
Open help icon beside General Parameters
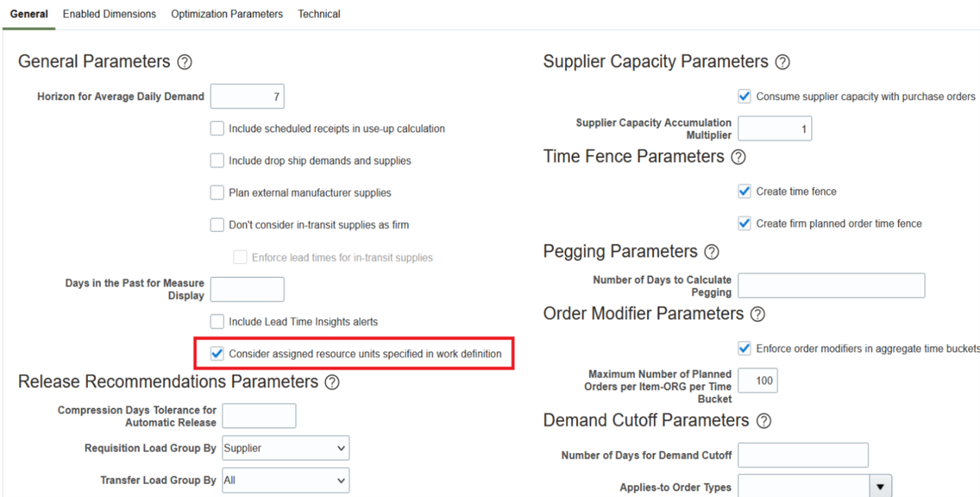184,62
